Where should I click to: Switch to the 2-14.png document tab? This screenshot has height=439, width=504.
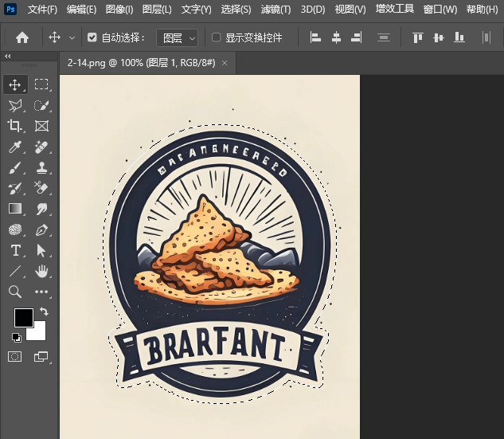pos(142,63)
